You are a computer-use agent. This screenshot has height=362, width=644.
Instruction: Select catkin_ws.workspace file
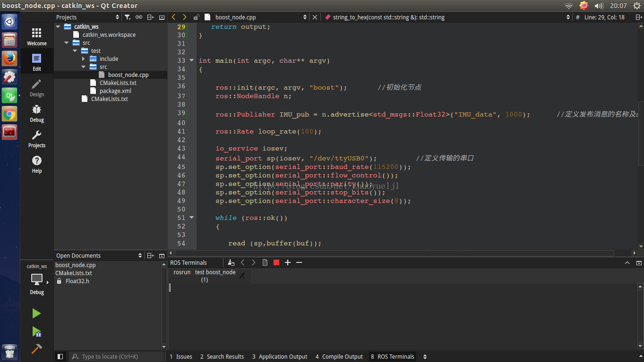(109, 34)
